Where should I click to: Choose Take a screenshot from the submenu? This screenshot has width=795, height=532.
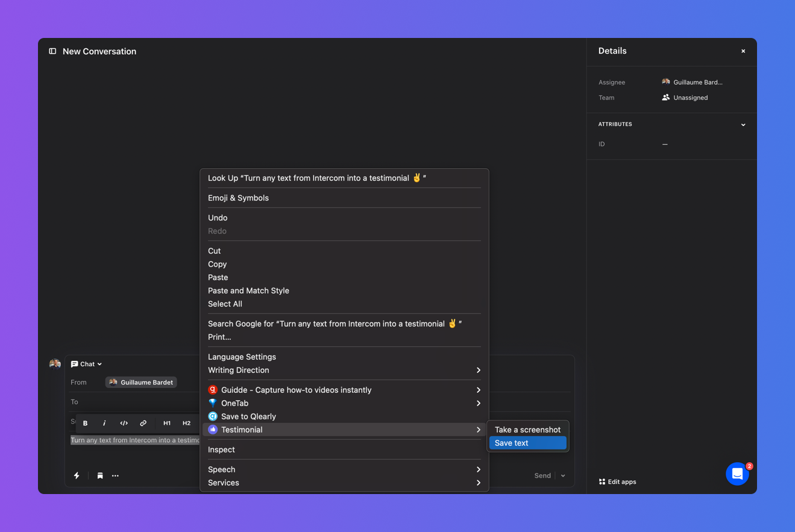coord(528,430)
